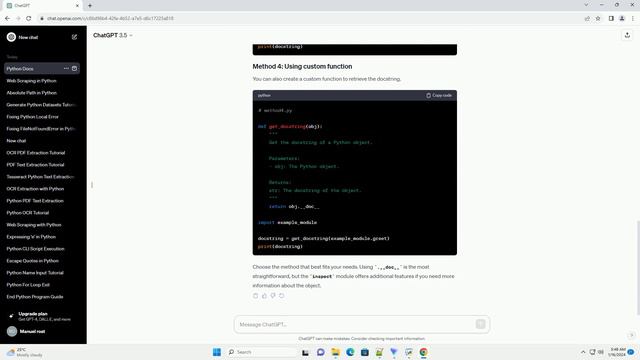Open the chat app in the taskbar
640x360 pixels.
[320, 352]
